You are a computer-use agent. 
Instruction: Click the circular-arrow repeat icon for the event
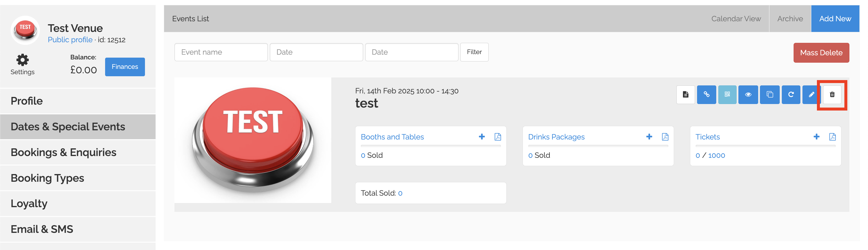[x=791, y=95]
